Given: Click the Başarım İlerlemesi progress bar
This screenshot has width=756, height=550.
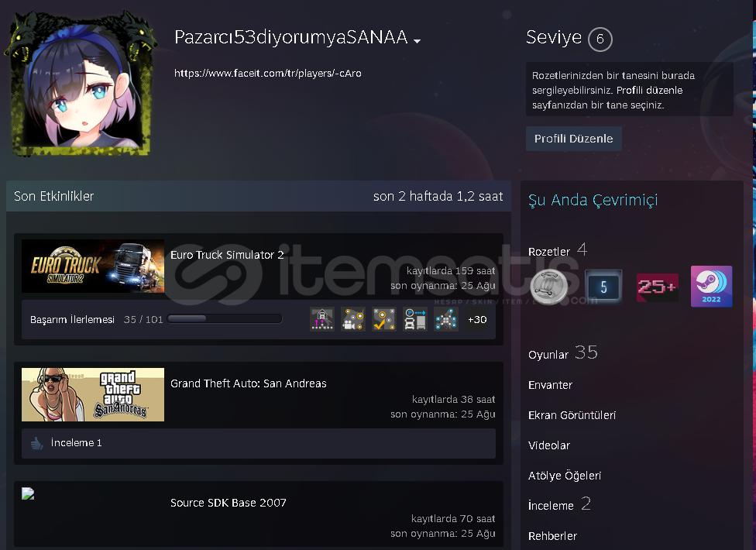Looking at the screenshot, I should click(x=224, y=318).
